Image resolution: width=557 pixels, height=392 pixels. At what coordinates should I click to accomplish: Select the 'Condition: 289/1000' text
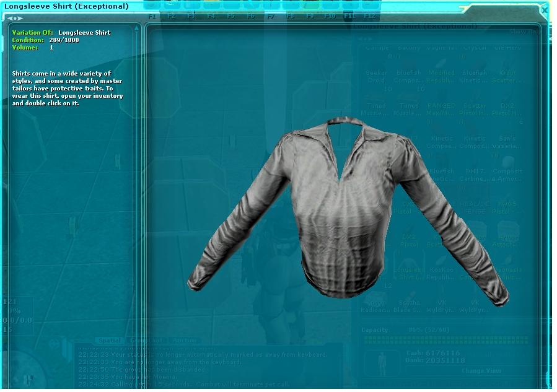[x=45, y=40]
